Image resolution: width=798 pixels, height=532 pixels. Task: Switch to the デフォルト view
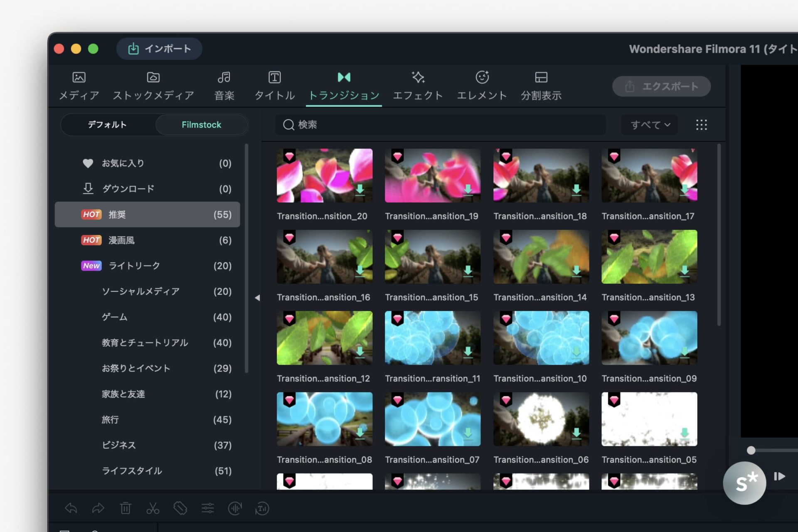(107, 124)
